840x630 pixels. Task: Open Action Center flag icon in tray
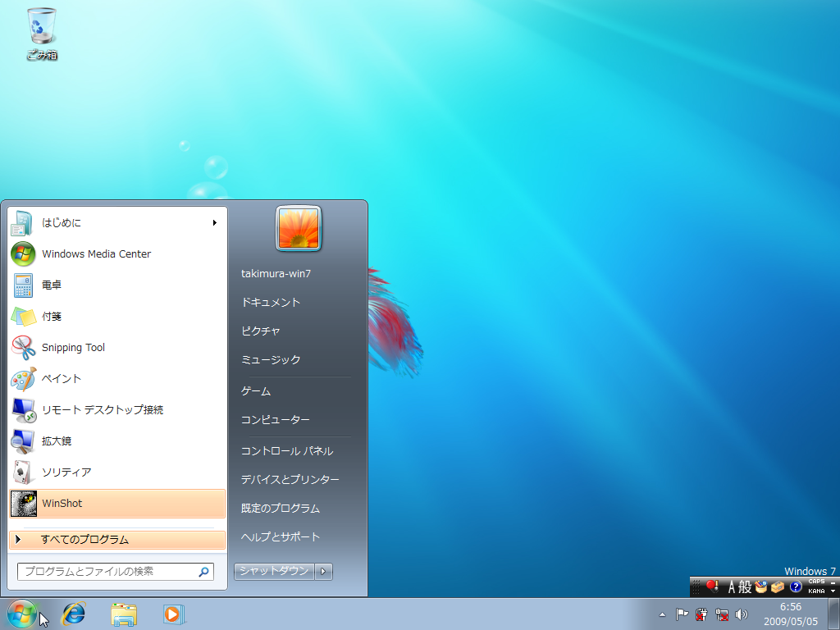pyautogui.click(x=682, y=614)
